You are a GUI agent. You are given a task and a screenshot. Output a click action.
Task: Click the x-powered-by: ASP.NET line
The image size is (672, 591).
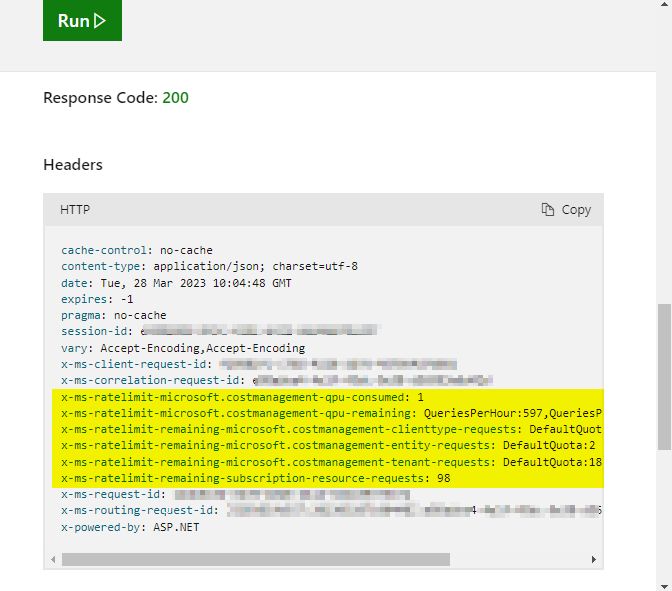point(130,527)
